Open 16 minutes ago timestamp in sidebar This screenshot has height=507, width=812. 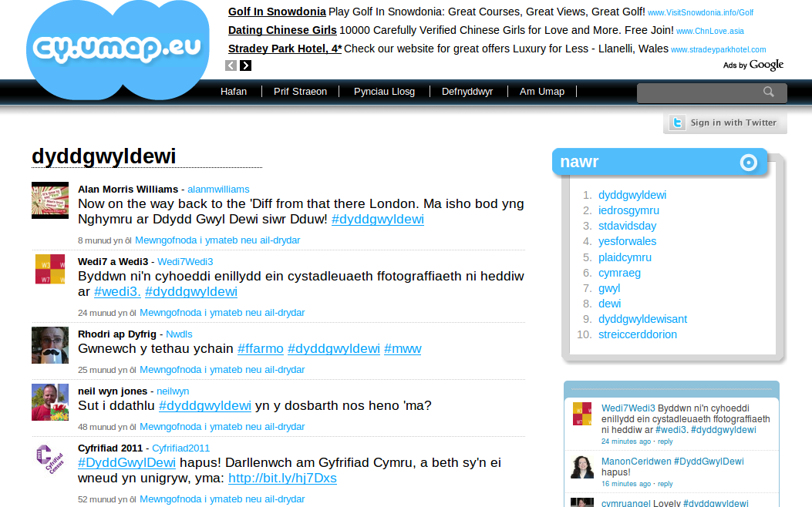[626, 484]
